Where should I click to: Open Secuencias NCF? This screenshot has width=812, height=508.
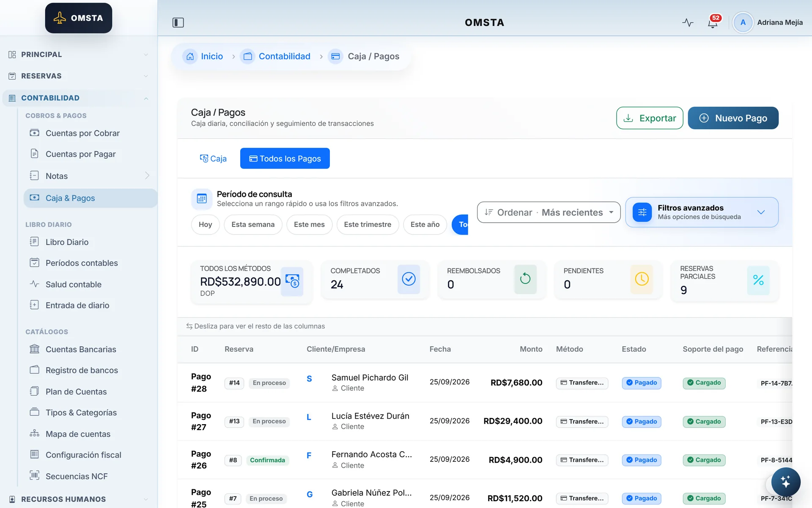click(x=90, y=476)
